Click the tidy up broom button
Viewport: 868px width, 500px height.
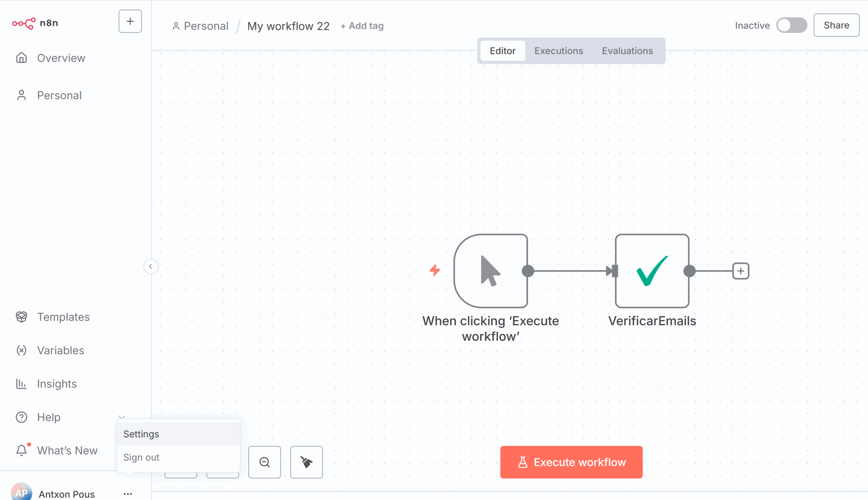click(306, 462)
